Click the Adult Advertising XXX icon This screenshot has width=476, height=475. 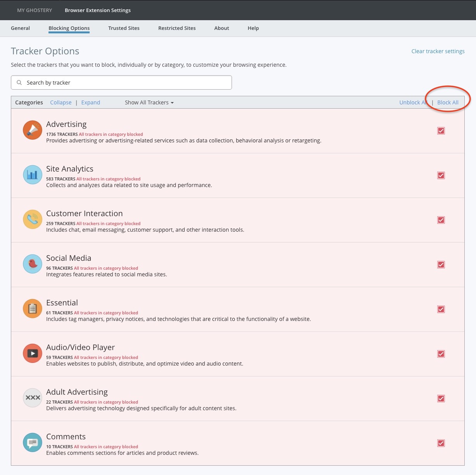coord(33,398)
